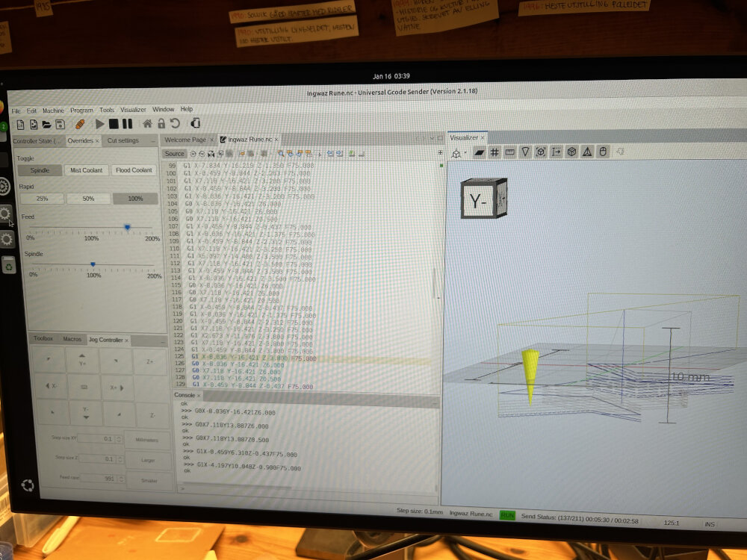
Task: Click the Millimeters unit button
Action: [x=146, y=440]
